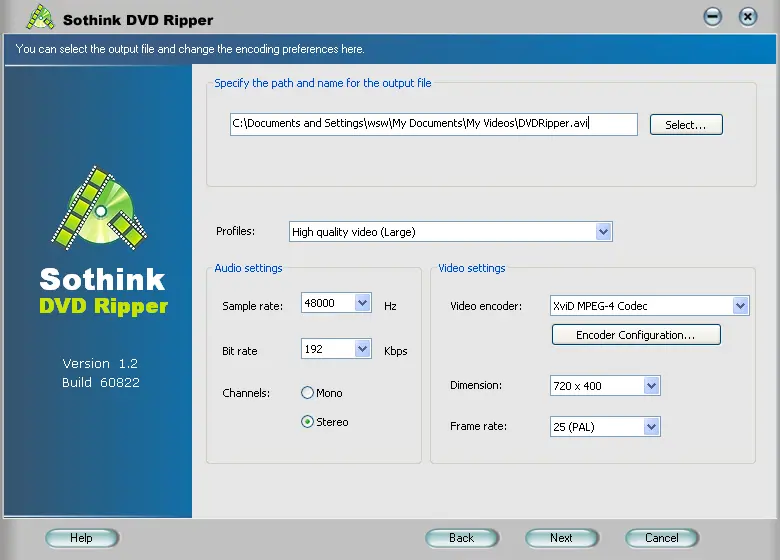The width and height of the screenshot is (780, 560).
Task: Open Encoder Configuration dialog
Action: click(636, 335)
